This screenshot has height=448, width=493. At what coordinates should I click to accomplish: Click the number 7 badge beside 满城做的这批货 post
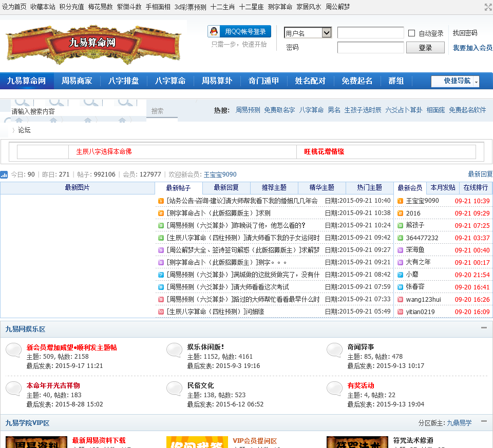pyautogui.click(x=161, y=275)
